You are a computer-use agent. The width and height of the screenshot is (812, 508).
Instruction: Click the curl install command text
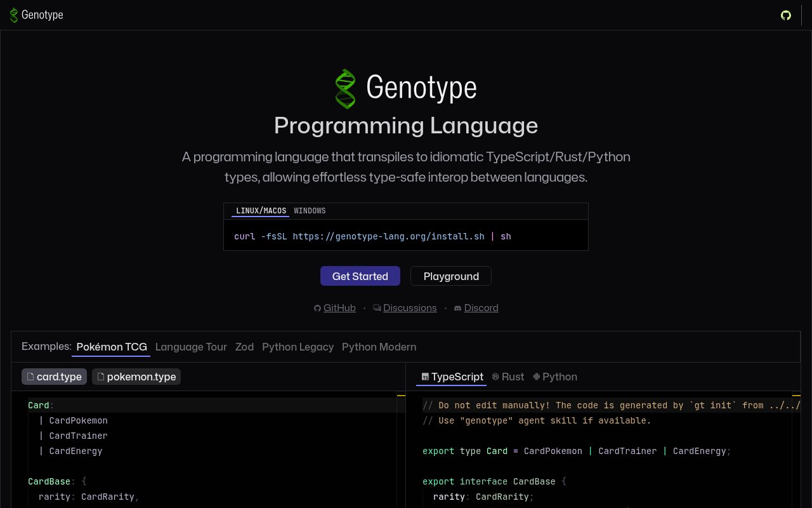[372, 236]
